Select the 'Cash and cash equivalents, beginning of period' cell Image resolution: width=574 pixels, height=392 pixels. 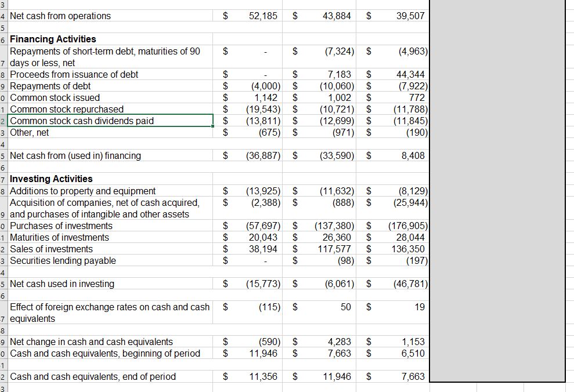tap(110, 353)
